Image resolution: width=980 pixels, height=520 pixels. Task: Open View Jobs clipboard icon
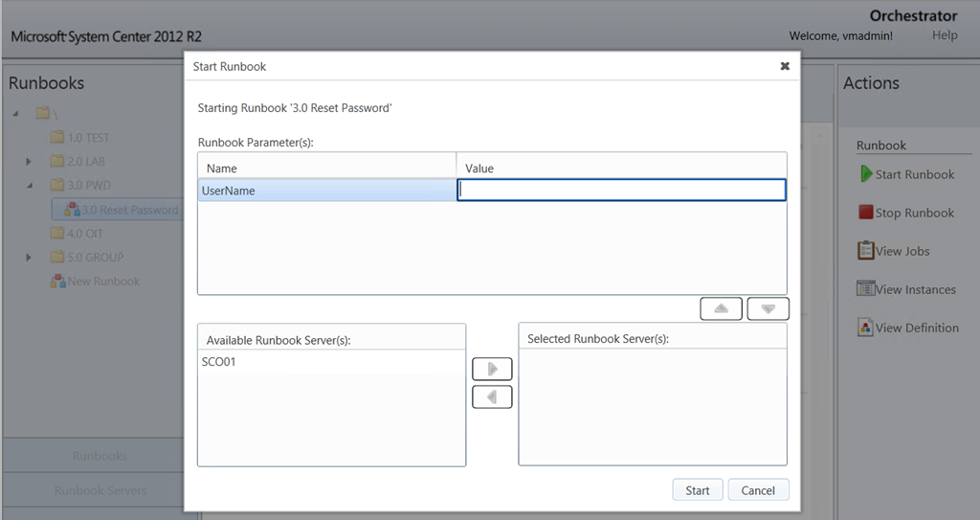click(865, 251)
